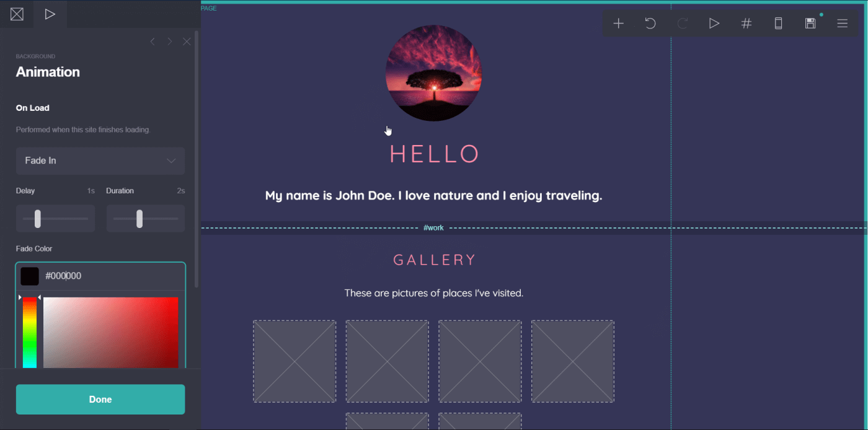Open the Fade In animation dropdown
This screenshot has width=868, height=430.
coord(100,160)
